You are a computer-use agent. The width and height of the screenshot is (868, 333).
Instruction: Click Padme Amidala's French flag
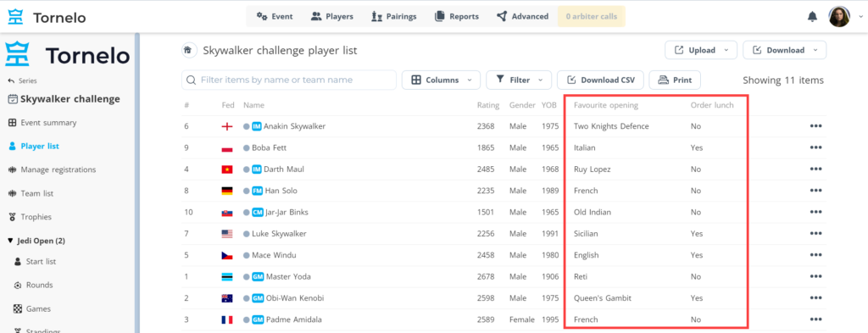227,319
